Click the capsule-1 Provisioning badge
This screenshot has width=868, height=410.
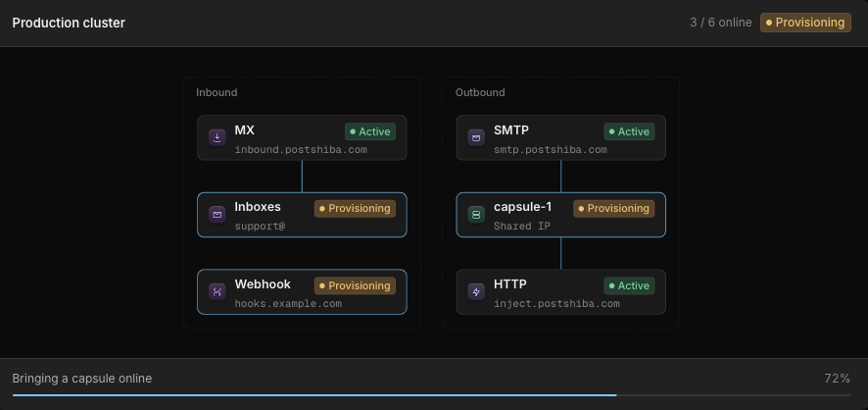click(614, 208)
